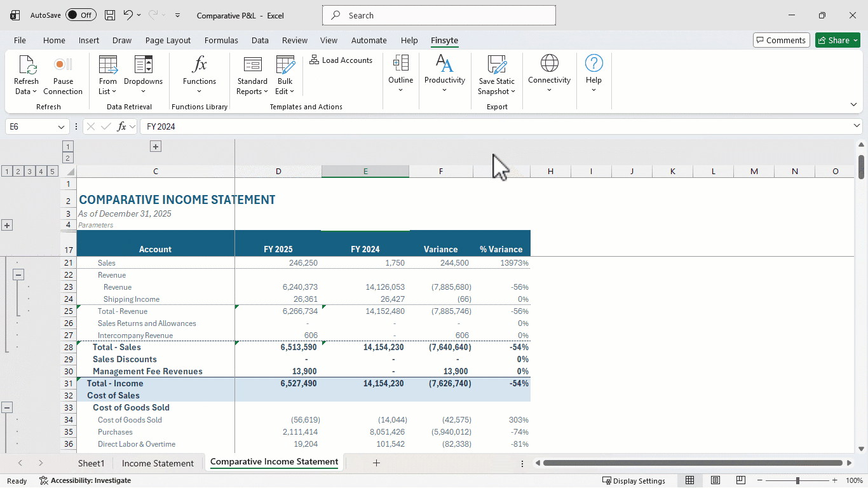
Task: Click the Search box
Action: (439, 15)
